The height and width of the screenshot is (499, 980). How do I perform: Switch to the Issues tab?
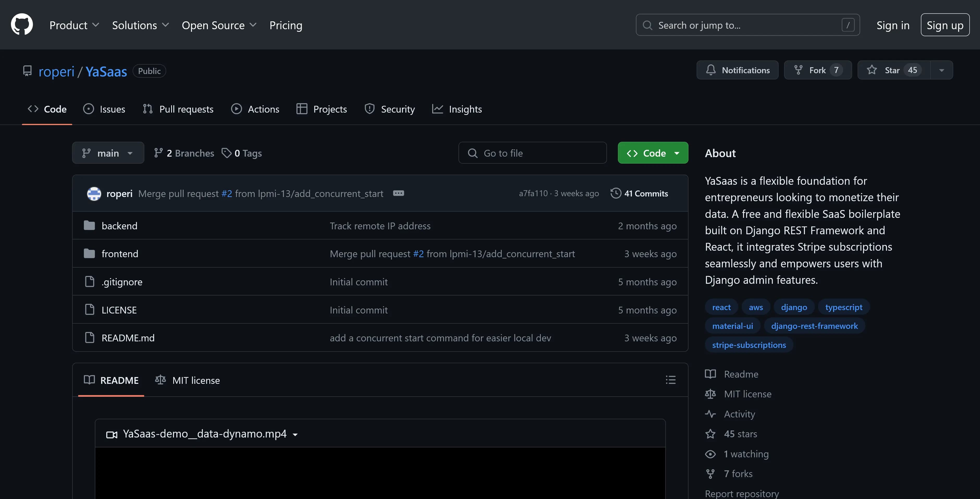[104, 109]
